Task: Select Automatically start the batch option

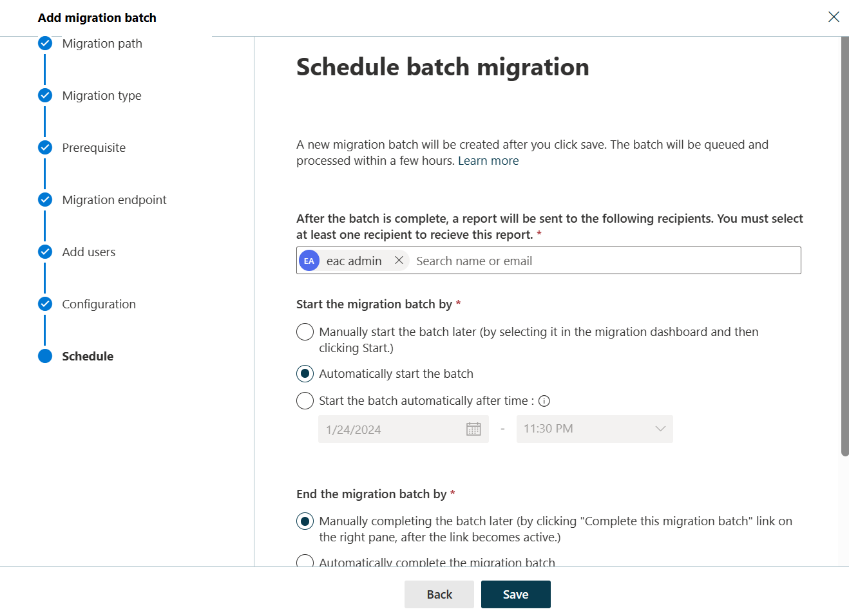Action: (x=305, y=374)
